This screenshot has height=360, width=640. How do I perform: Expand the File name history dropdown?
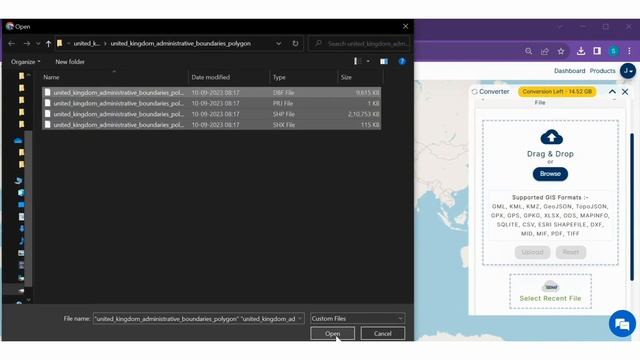pos(300,318)
